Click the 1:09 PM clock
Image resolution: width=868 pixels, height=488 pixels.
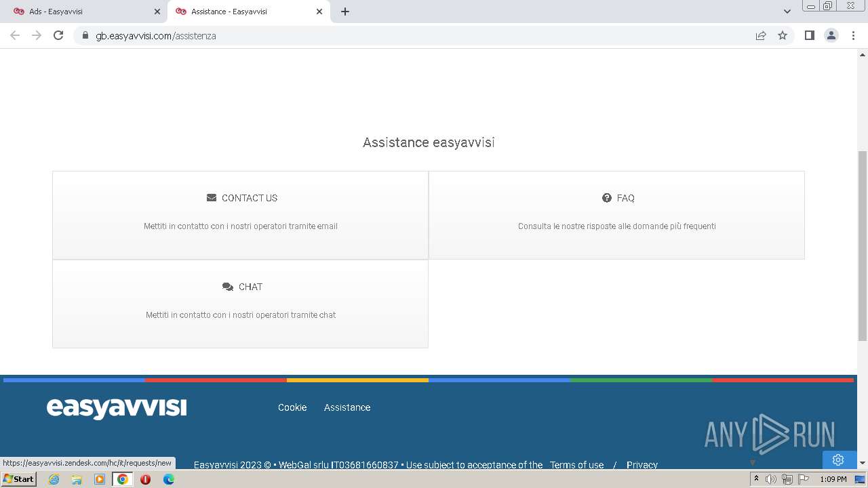click(833, 479)
